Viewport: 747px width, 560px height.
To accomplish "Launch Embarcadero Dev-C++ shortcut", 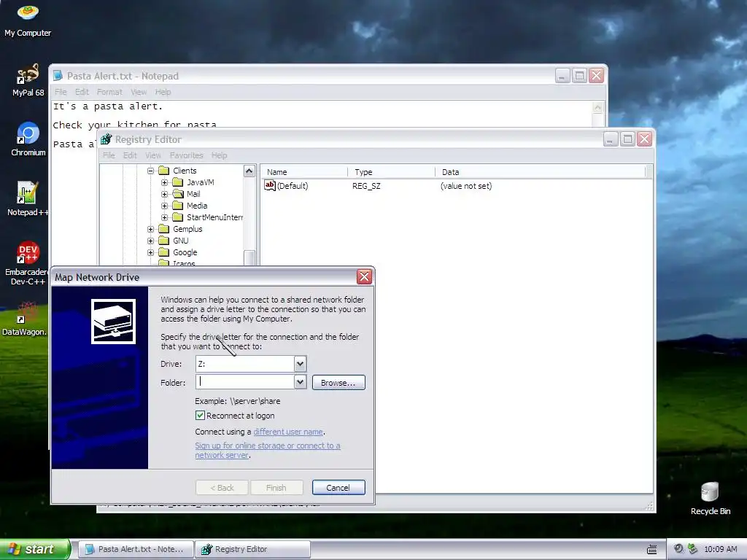I will point(27,262).
